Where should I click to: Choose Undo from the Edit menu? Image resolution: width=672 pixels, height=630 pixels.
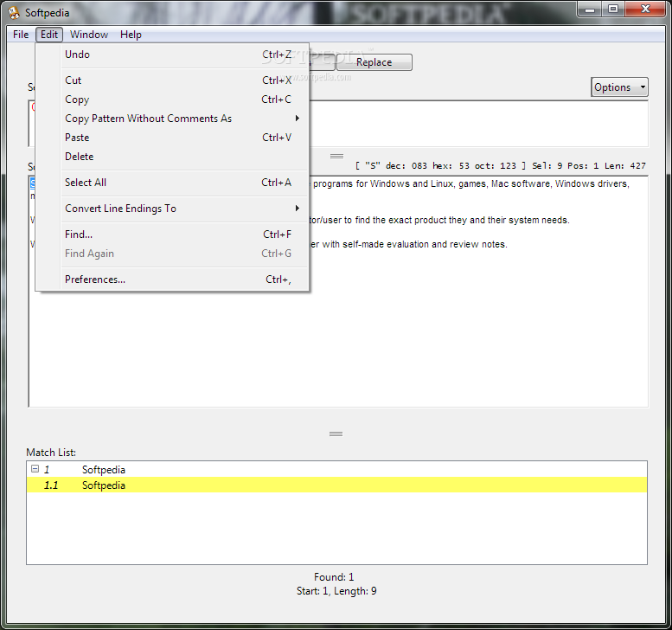(184, 55)
